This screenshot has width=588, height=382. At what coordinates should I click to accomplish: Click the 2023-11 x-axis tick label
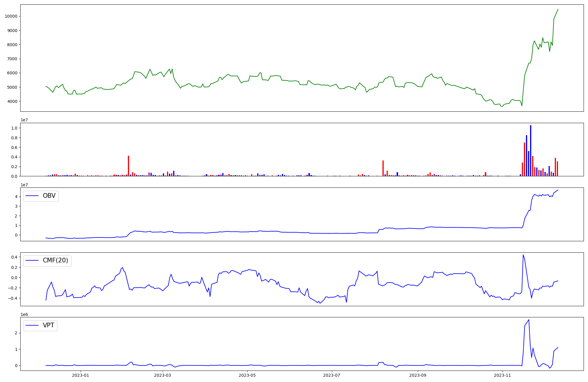tap(502, 375)
